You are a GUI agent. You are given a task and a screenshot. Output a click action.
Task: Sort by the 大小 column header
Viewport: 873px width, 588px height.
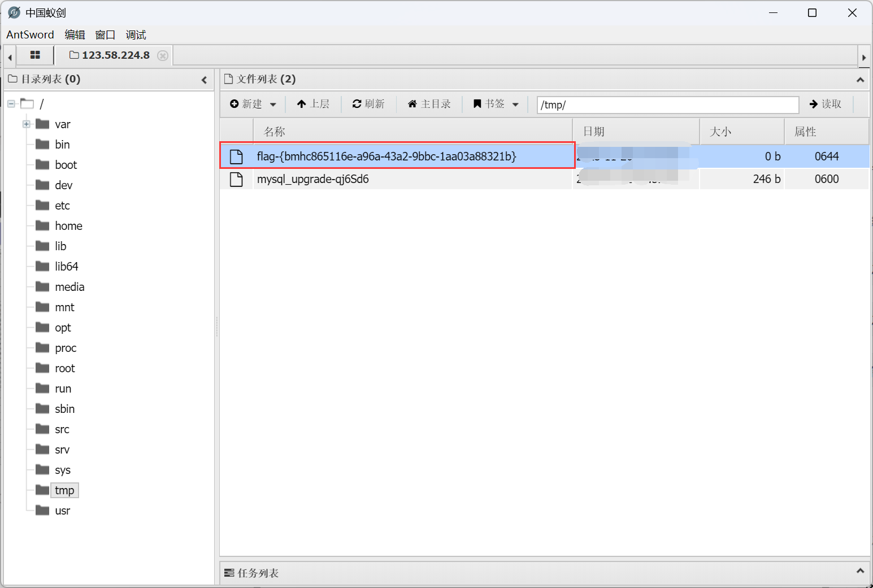742,132
